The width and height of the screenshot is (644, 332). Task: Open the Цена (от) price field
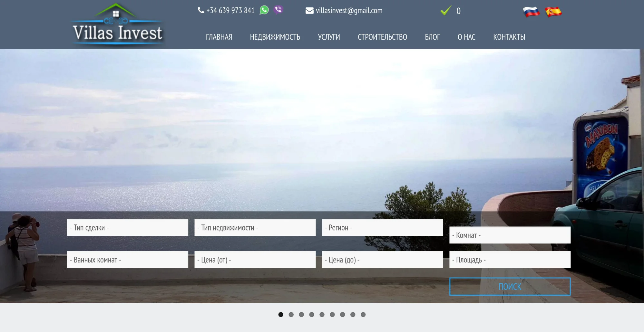tap(255, 260)
